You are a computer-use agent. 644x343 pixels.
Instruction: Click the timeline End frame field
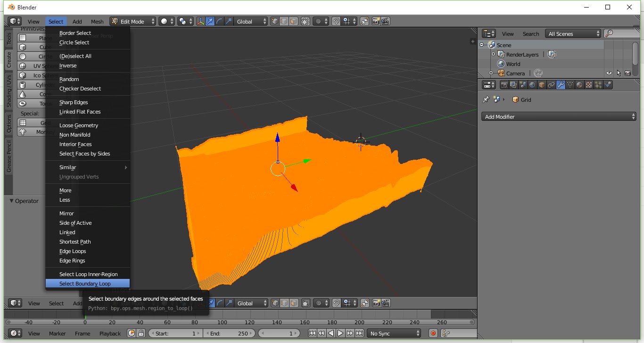coord(229,333)
